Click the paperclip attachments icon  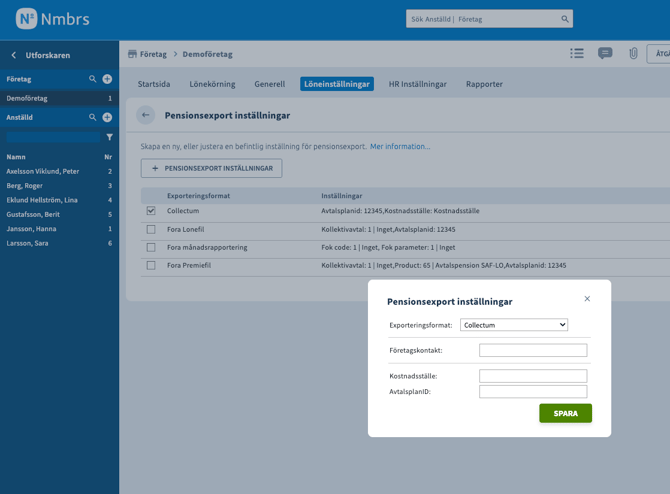pyautogui.click(x=633, y=54)
